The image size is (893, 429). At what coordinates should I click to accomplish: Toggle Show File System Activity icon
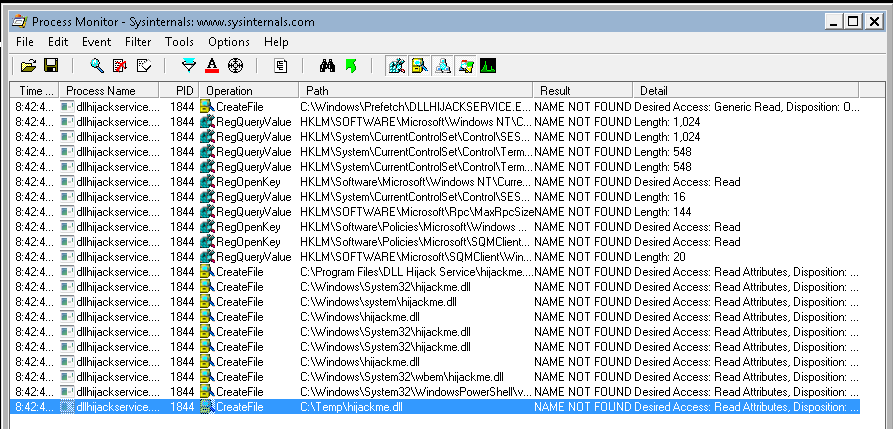pyautogui.click(x=419, y=66)
